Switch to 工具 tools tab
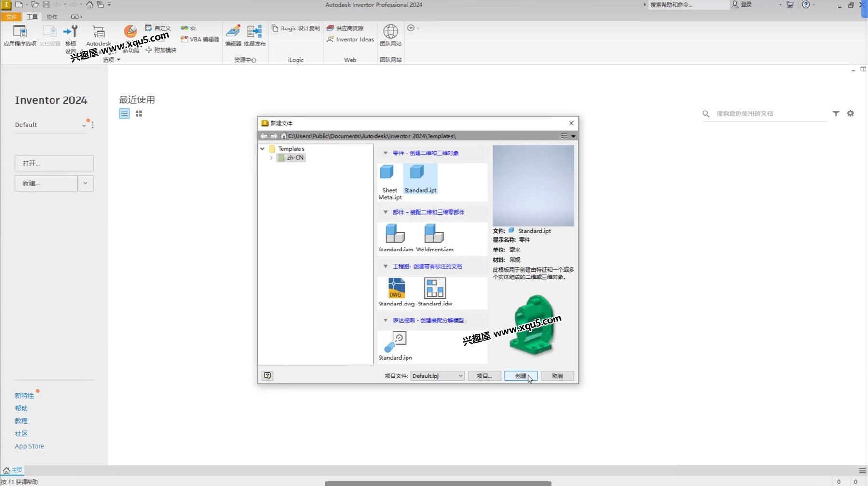Screen dimensions: 868x486 (32, 17)
